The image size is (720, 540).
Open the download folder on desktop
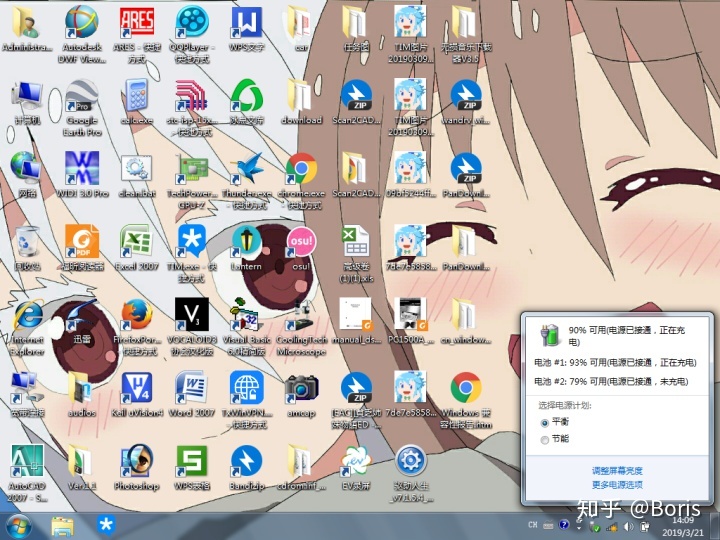tap(301, 96)
